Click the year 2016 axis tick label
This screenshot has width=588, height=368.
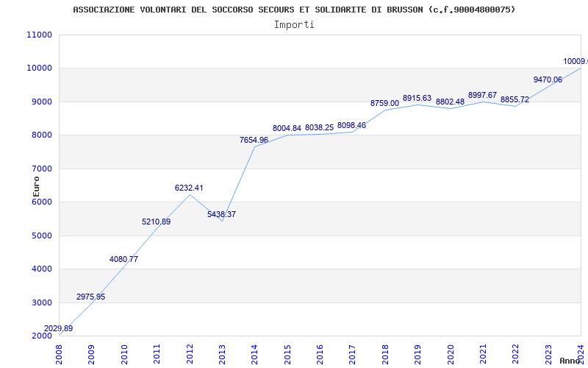(320, 355)
